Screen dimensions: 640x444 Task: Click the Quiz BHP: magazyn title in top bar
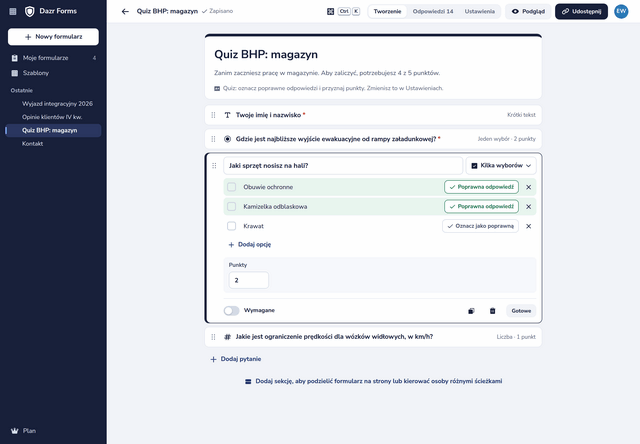coord(167,11)
